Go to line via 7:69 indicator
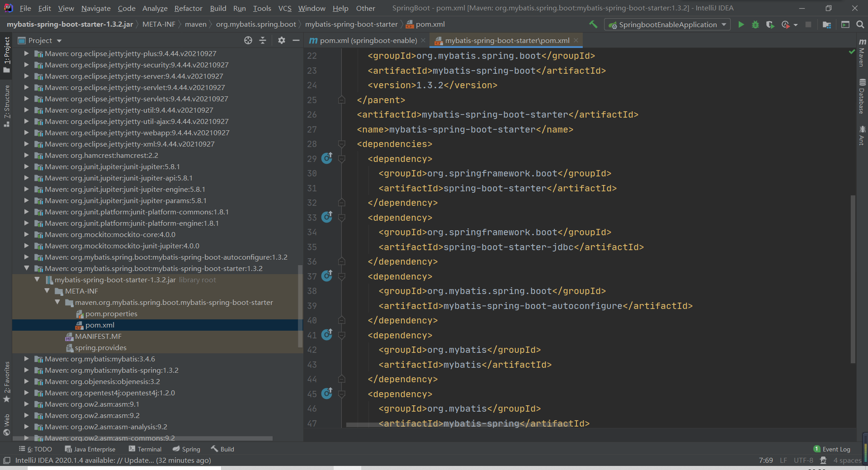 766,461
